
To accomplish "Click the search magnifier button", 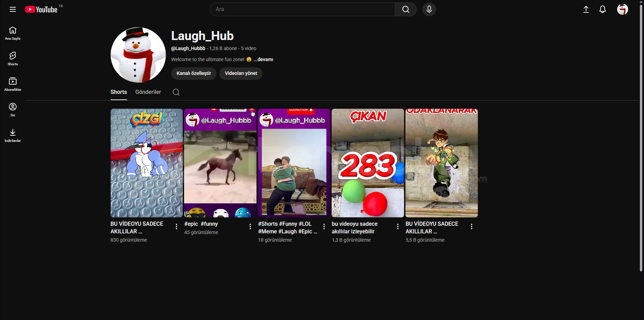I will point(405,9).
